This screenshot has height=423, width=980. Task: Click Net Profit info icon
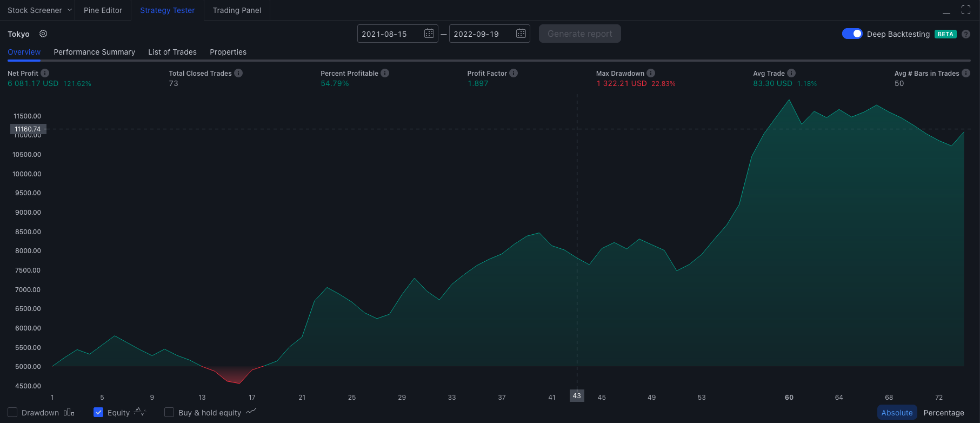(45, 73)
